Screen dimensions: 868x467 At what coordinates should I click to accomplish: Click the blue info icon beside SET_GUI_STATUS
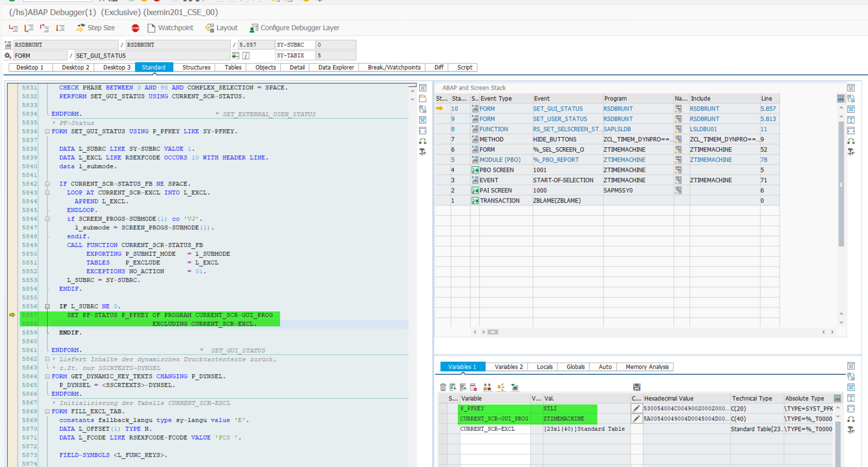pos(246,56)
